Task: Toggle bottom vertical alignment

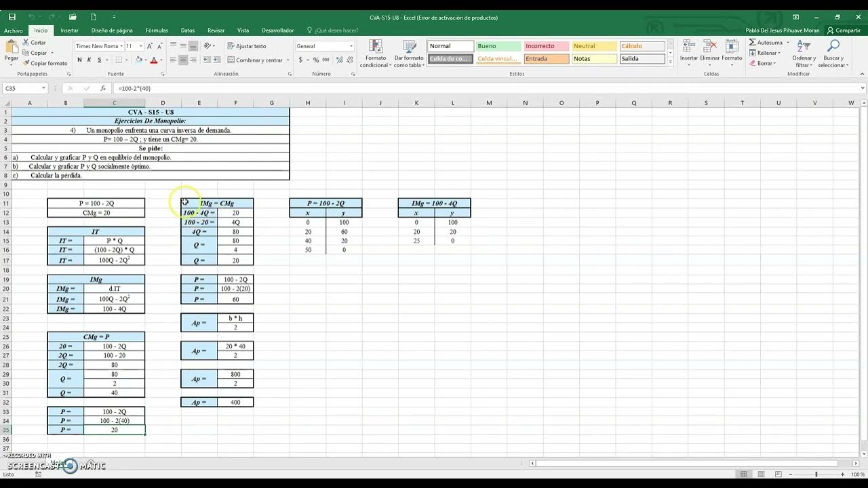Action: click(x=193, y=46)
